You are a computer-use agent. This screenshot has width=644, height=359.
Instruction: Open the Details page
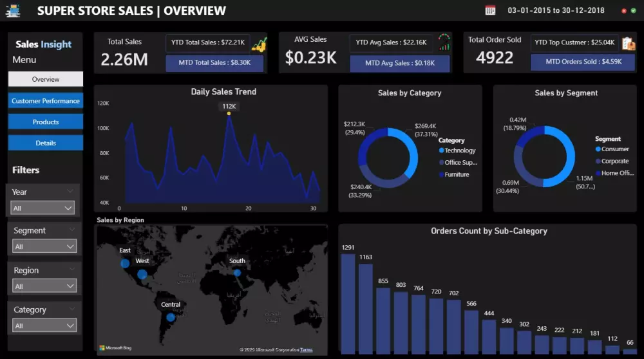(46, 143)
